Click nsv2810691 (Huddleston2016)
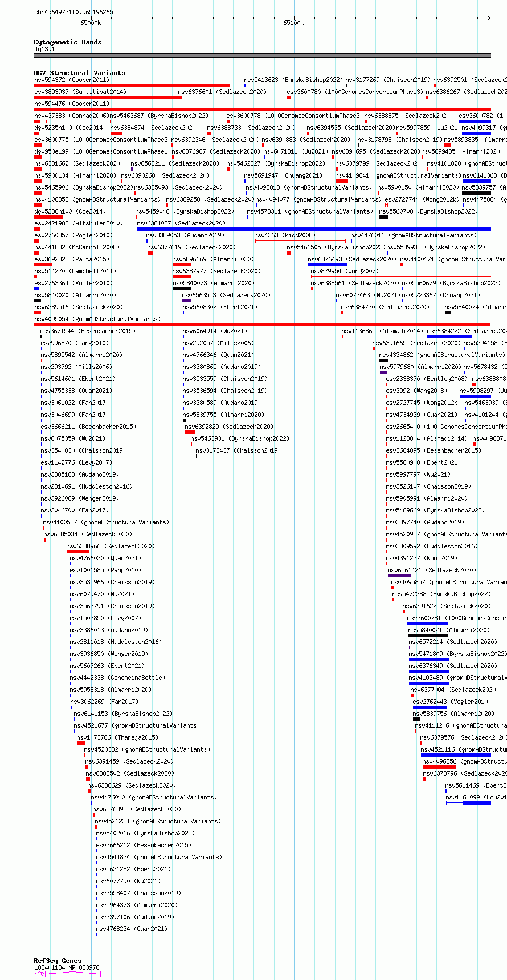 point(87,487)
